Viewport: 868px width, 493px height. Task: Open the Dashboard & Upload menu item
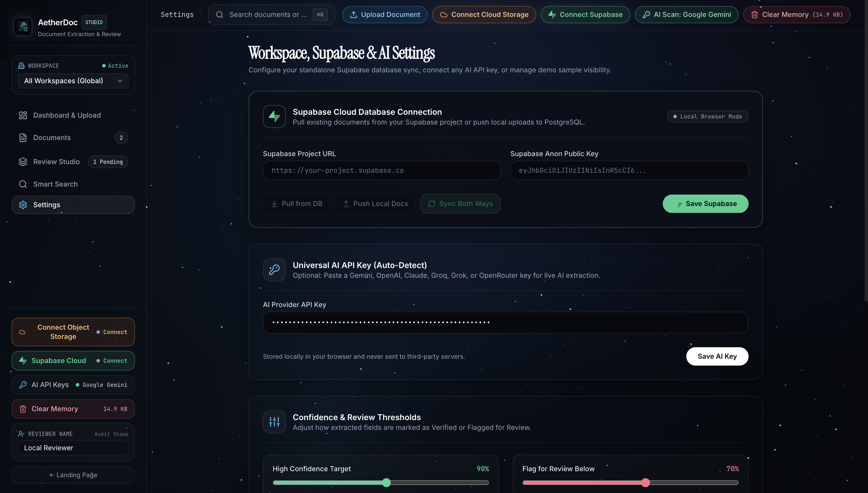coord(73,115)
